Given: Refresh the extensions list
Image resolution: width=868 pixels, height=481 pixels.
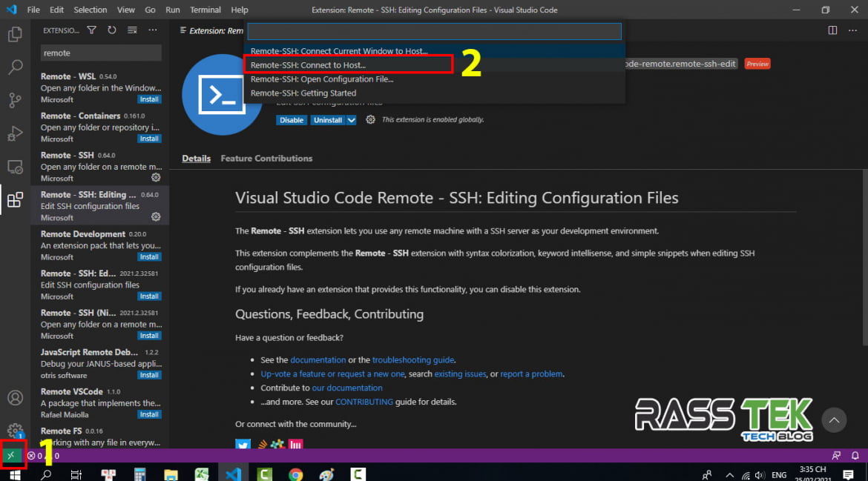Looking at the screenshot, I should [111, 30].
